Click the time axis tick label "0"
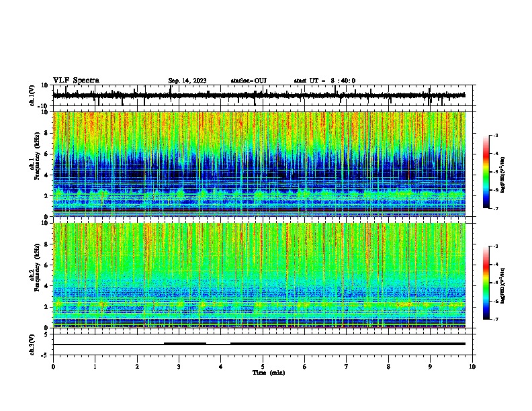532x411 pixels. [53, 366]
